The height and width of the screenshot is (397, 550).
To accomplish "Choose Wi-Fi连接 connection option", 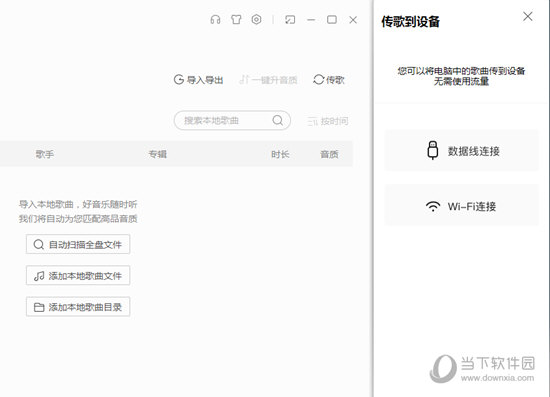I will [x=462, y=206].
